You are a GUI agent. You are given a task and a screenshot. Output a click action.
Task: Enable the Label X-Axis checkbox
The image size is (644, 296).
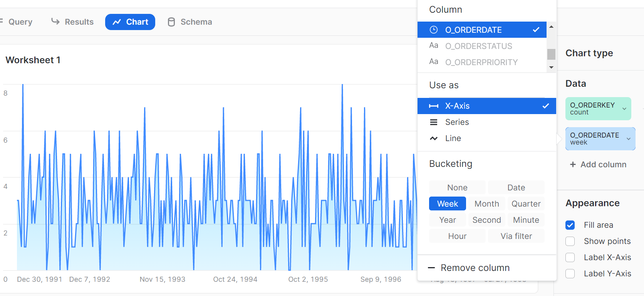[x=570, y=257]
